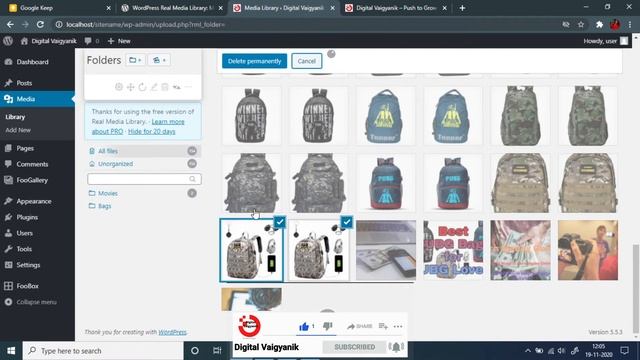Click the rearrange folders cross-arrow icon
This screenshot has width=640, height=360.
click(131, 87)
